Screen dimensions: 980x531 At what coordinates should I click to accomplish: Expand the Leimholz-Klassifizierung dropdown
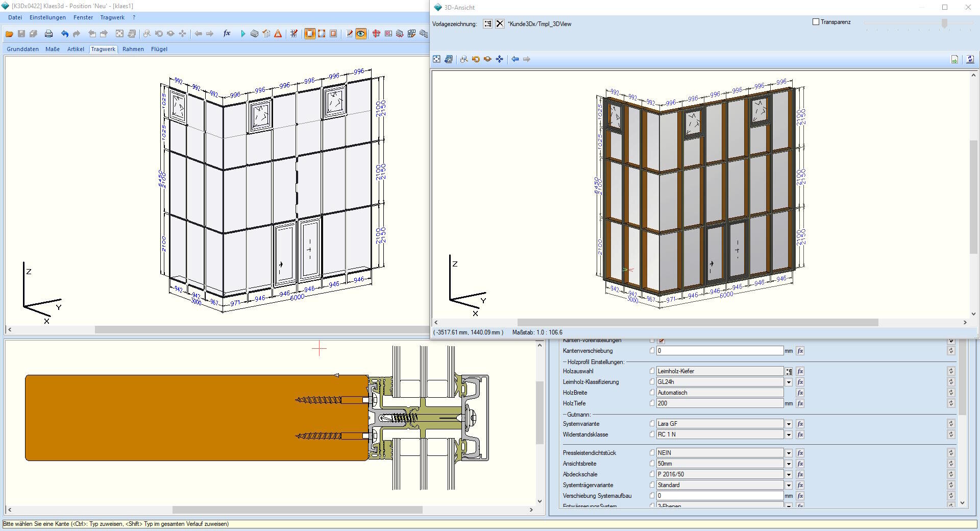tap(789, 382)
